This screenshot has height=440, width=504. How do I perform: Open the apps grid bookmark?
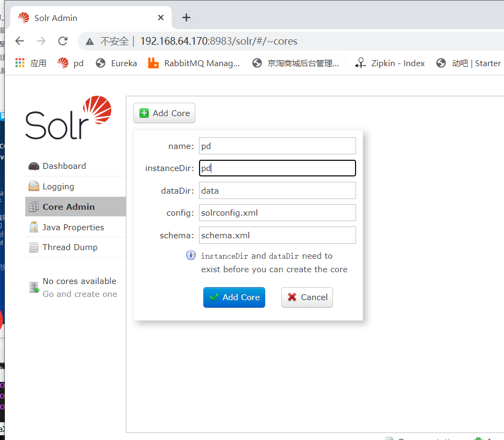[x=31, y=63]
